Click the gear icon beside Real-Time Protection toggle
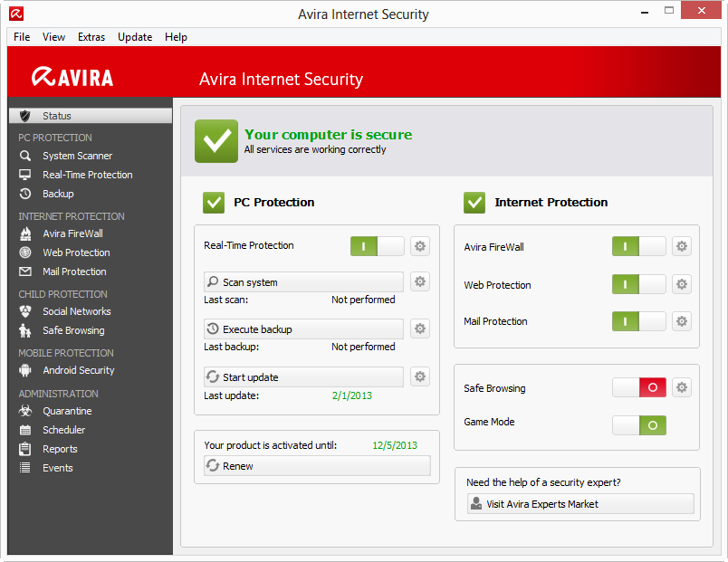 420,246
